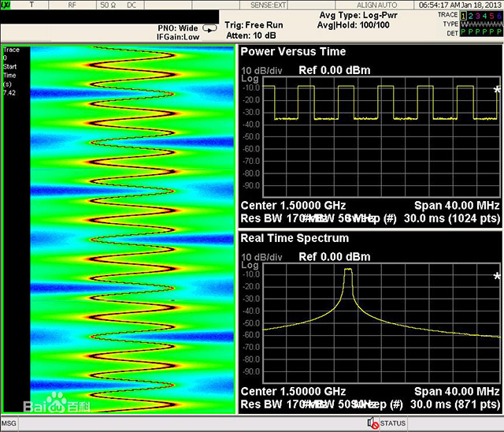Click the PNO: Wide setting
This screenshot has width=504, height=432.
pos(178,28)
